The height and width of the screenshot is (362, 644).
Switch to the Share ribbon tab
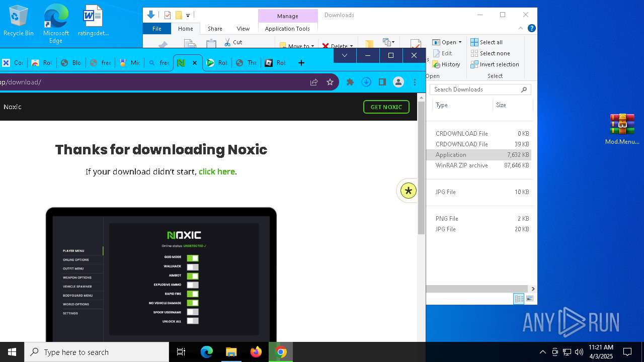[x=215, y=29]
